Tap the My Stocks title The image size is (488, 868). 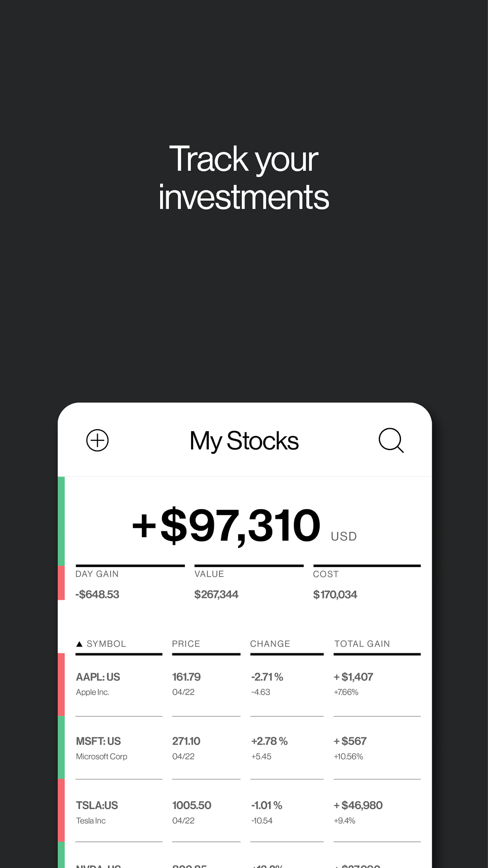pos(244,441)
